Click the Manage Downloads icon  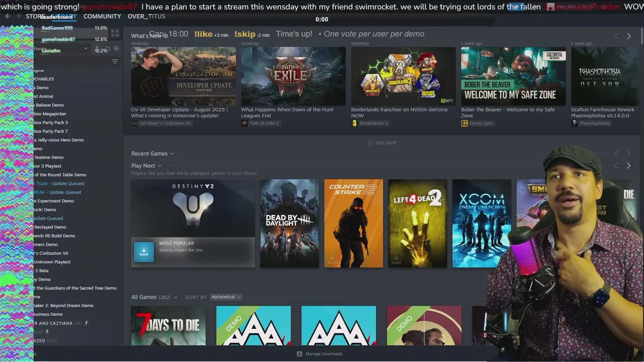(299, 354)
